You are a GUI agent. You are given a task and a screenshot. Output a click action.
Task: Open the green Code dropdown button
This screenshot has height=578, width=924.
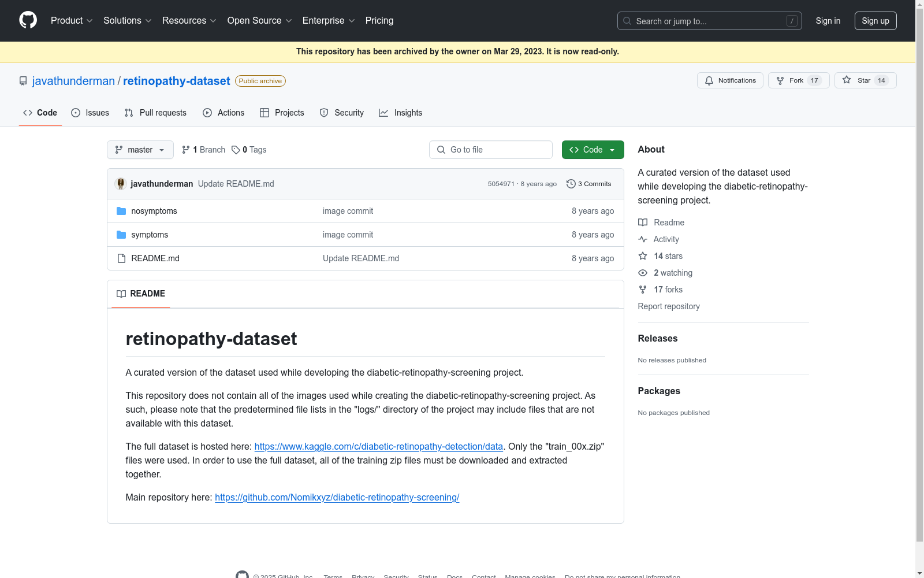pyautogui.click(x=593, y=150)
